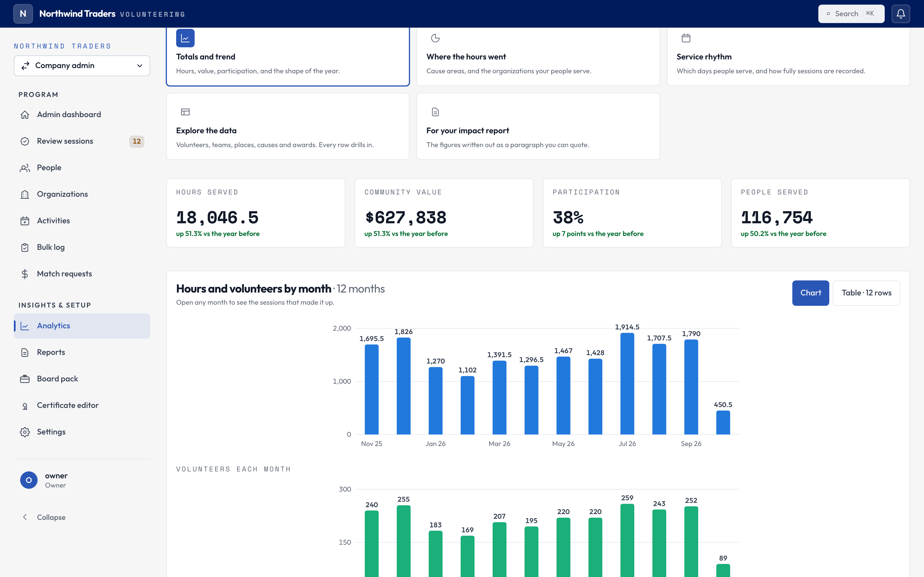Click the Admin dashboard home icon

click(25, 115)
